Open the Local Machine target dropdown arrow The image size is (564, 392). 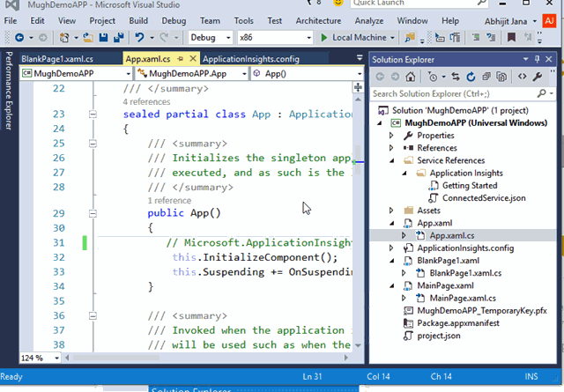point(392,37)
